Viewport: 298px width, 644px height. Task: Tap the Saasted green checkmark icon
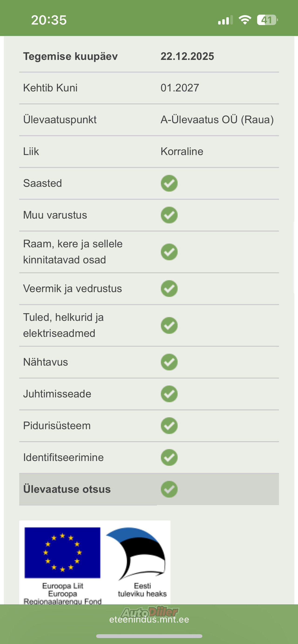(x=169, y=183)
